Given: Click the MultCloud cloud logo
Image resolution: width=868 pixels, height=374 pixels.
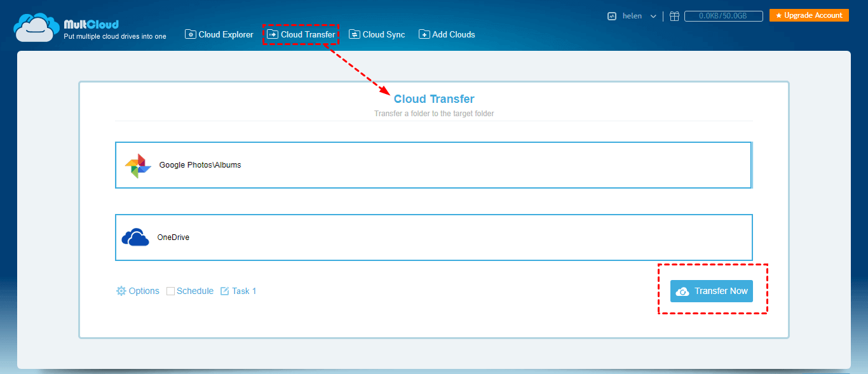Looking at the screenshot, I should [x=36, y=27].
